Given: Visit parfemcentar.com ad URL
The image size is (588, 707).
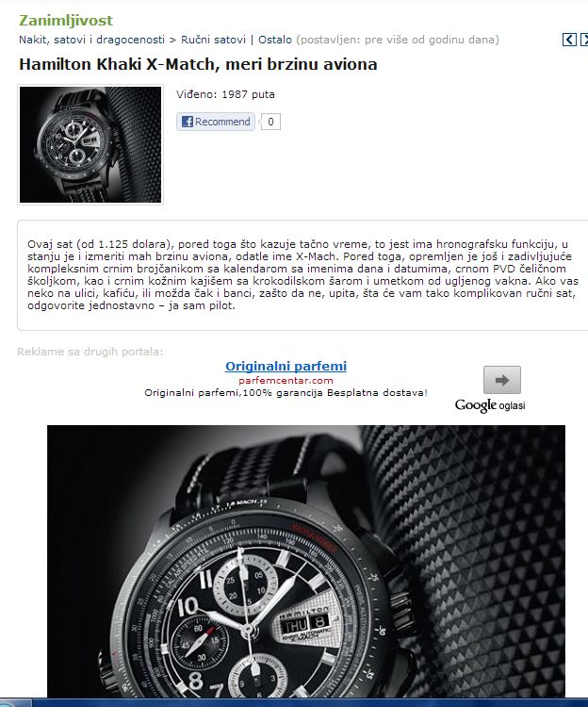Looking at the screenshot, I should coord(286,380).
